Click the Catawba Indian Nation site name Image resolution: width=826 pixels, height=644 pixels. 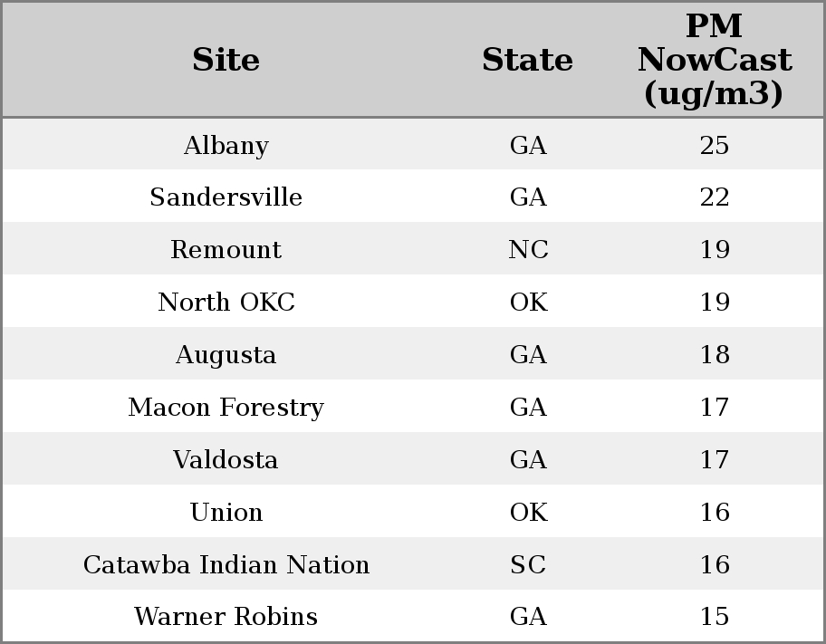226,565
